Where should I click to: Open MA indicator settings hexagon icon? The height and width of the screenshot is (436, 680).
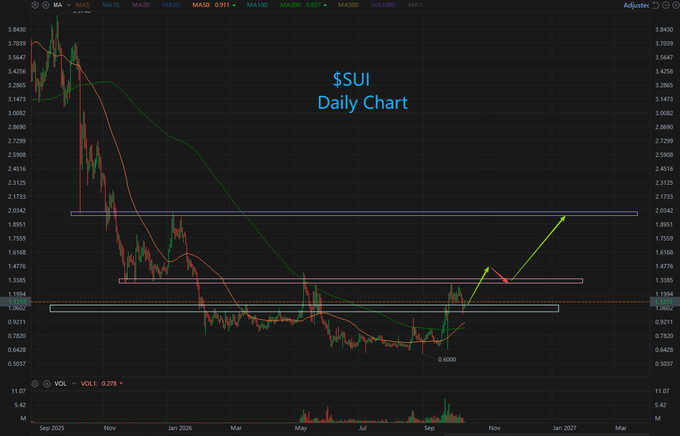[x=35, y=5]
